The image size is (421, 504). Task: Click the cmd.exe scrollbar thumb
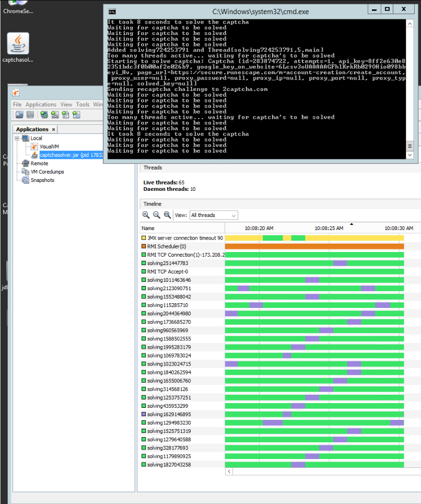click(x=410, y=146)
